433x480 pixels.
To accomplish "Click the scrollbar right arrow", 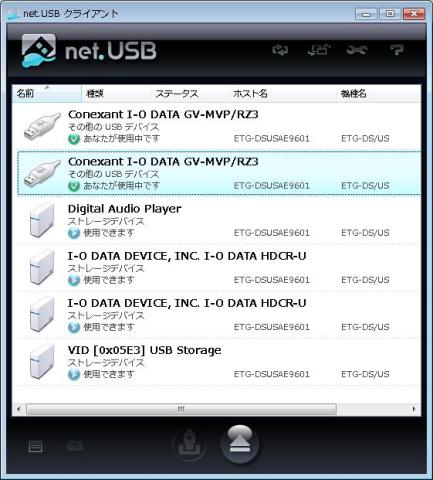I will tap(414, 409).
